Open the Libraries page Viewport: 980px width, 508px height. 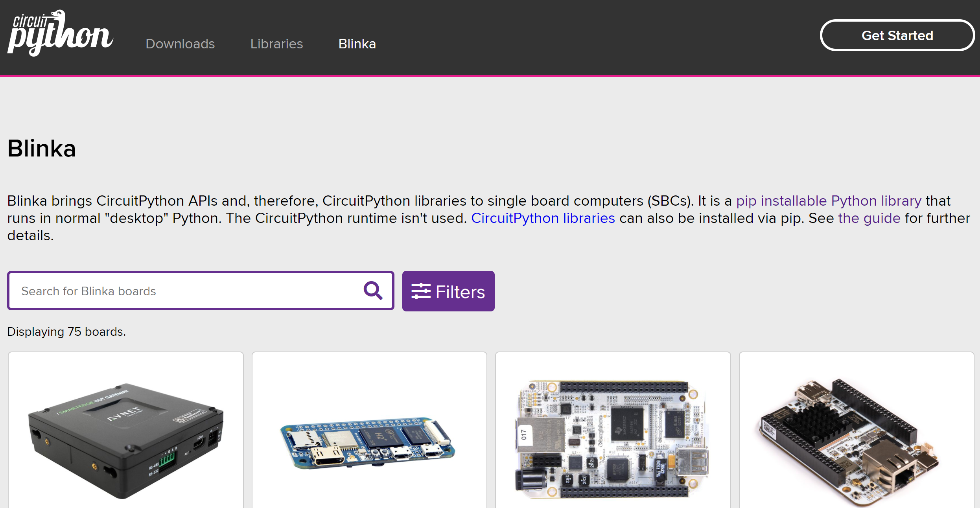tap(276, 44)
